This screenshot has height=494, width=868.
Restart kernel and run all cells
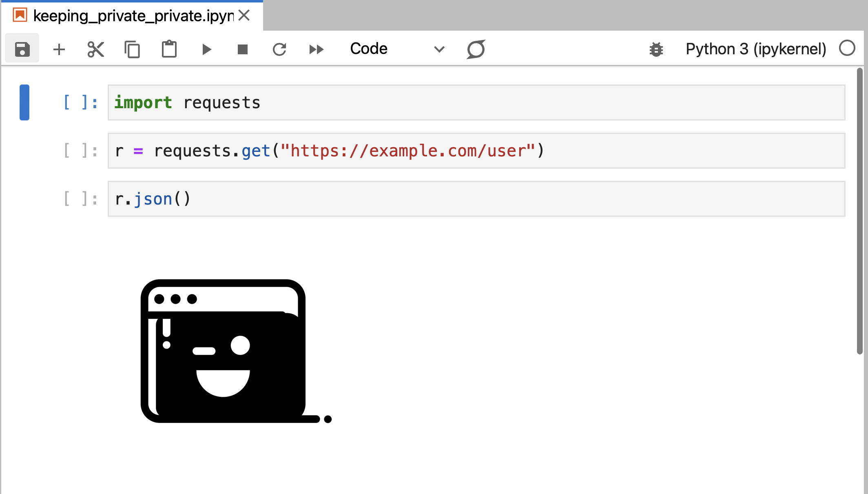pos(317,49)
